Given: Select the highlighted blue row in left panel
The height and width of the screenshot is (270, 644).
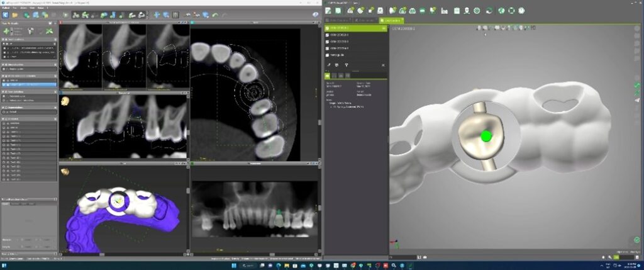Looking at the screenshot, I should coord(29,84).
